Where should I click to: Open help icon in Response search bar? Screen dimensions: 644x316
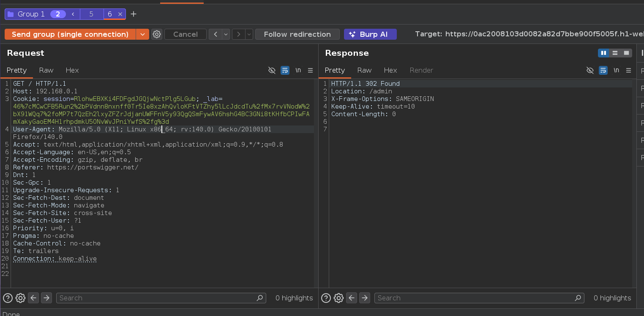click(325, 298)
